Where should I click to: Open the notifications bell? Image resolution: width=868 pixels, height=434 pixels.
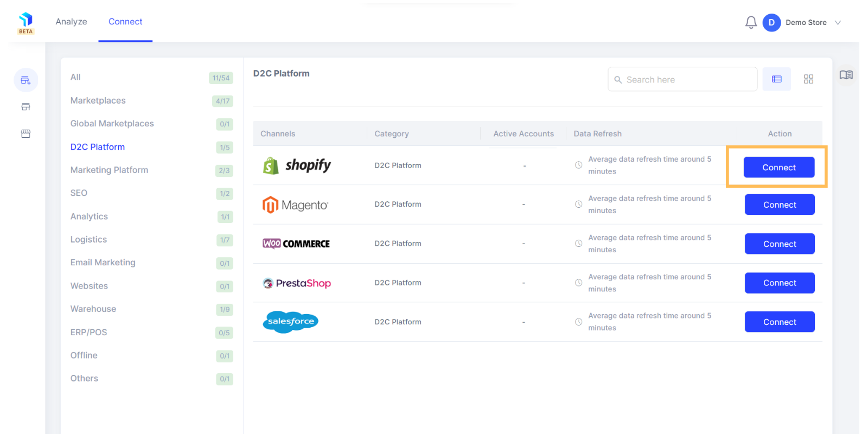tap(751, 22)
